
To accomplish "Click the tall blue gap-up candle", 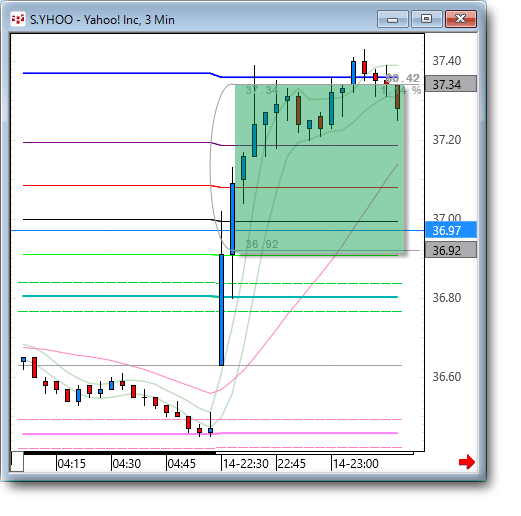I will pos(221,310).
